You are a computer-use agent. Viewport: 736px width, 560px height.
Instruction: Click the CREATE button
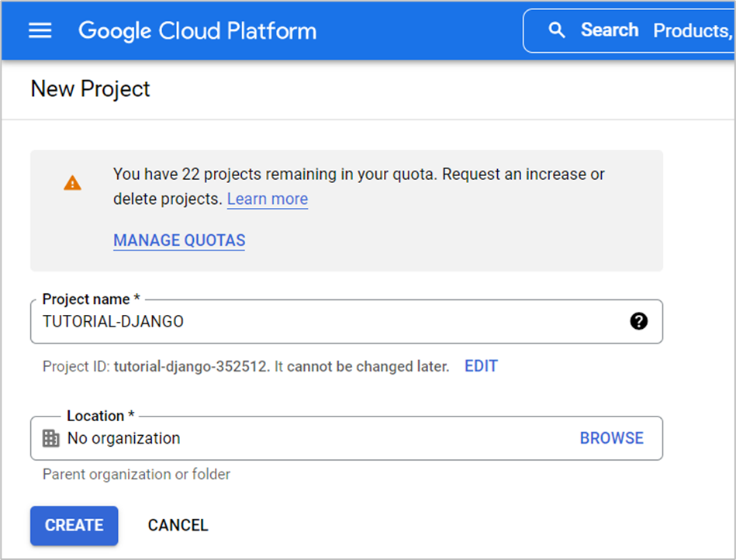[x=74, y=526]
